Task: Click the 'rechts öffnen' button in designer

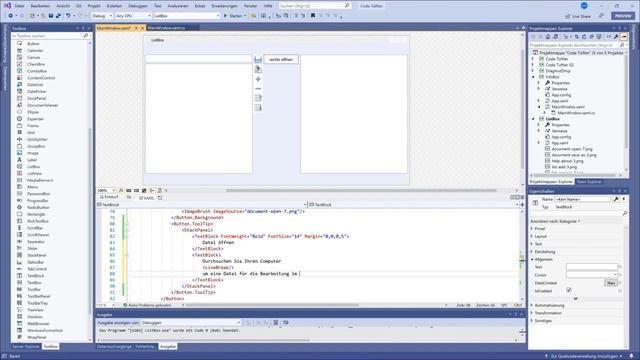Action: tap(281, 60)
